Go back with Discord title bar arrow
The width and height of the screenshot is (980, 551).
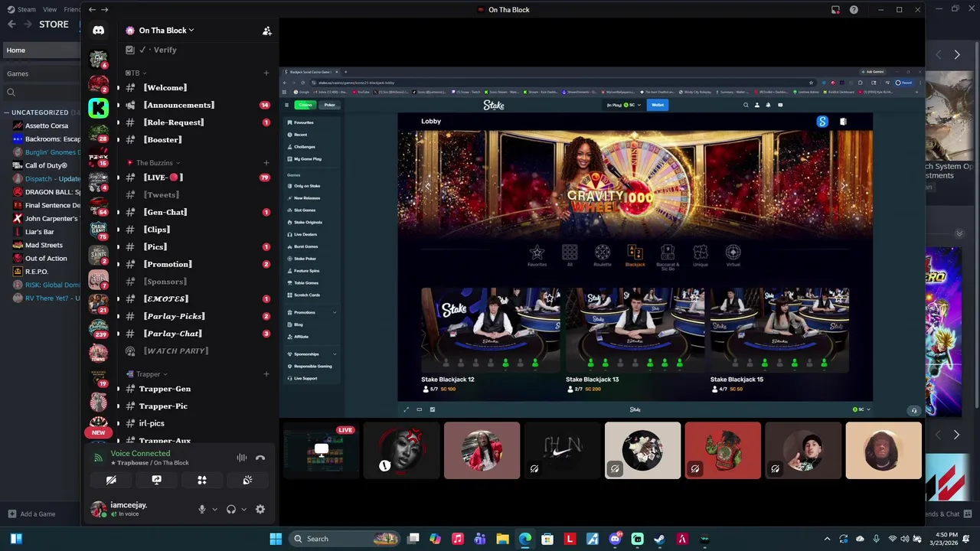[x=92, y=10]
